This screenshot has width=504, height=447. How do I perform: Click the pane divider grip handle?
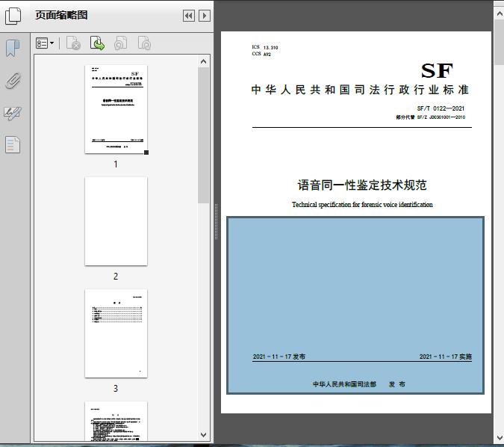[217, 221]
